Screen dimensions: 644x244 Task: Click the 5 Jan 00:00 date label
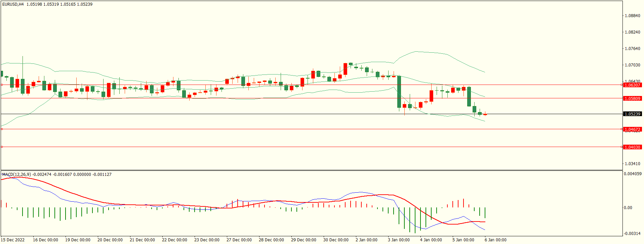tap(463, 240)
